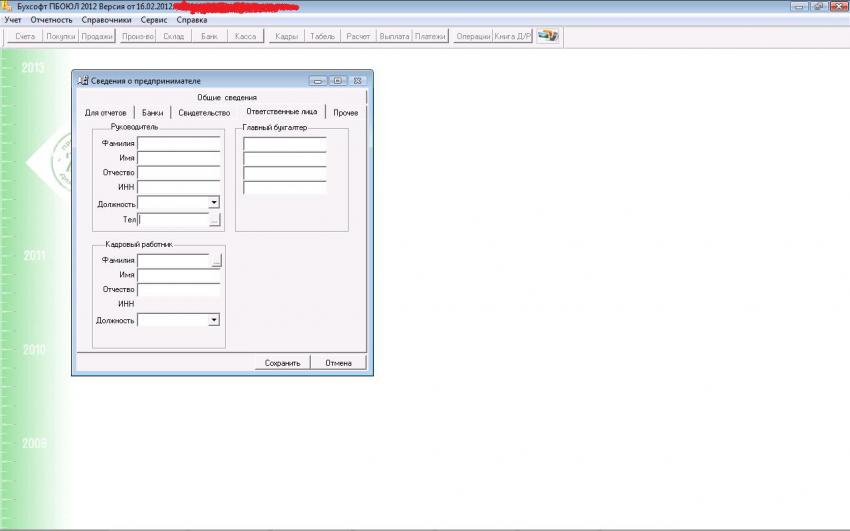
Task: Open the Склад toolbar section
Action: 174,36
